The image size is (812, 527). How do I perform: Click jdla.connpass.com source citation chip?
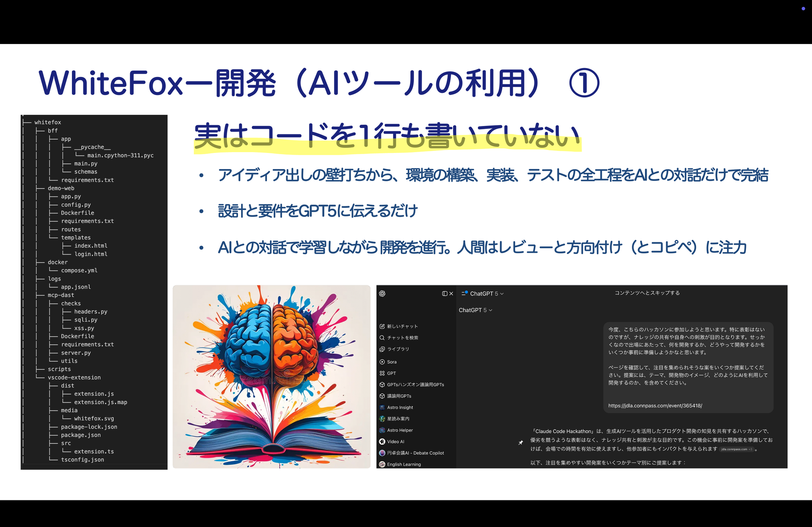point(736,449)
